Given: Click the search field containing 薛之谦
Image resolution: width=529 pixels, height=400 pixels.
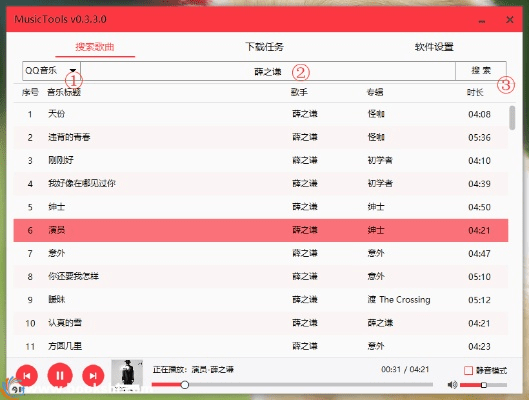Looking at the screenshot, I should (x=268, y=71).
